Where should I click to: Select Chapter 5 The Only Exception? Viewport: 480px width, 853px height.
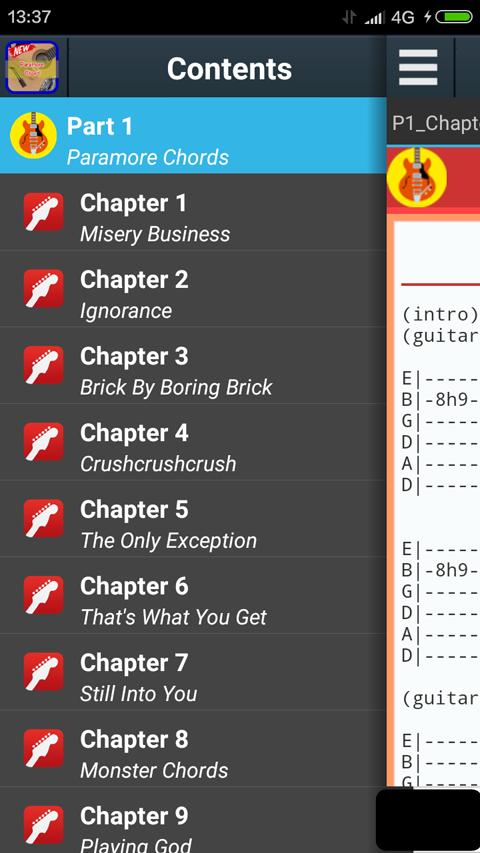(193, 519)
